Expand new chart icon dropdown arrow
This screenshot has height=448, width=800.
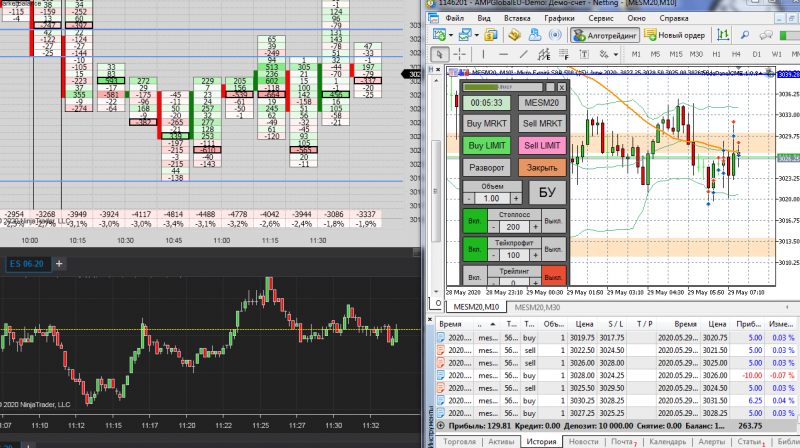[x=451, y=36]
